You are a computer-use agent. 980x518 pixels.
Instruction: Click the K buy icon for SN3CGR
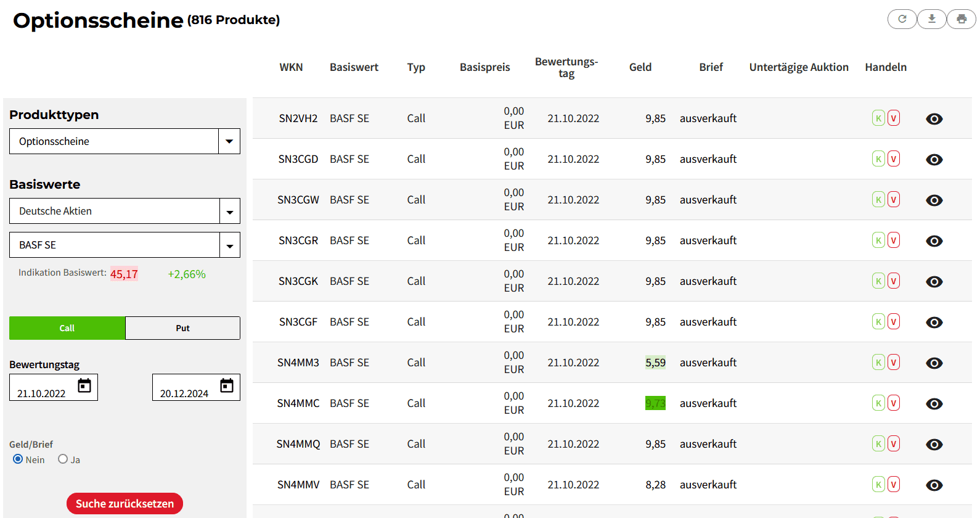click(x=879, y=240)
